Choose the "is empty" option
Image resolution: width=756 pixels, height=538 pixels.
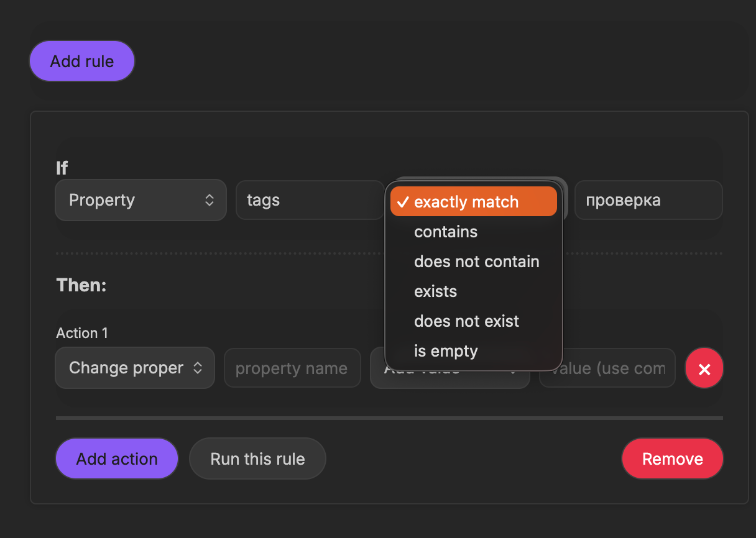click(x=446, y=351)
